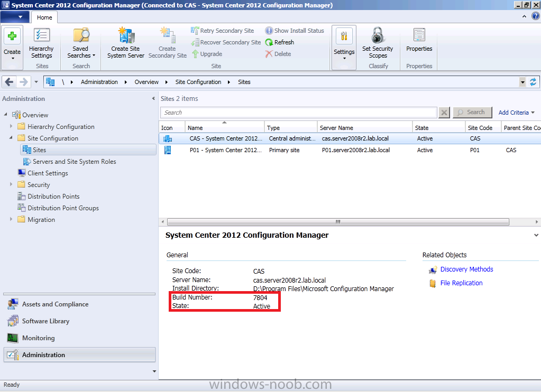Click the horizontal scrollbar in sites list
The width and height of the screenshot is (541, 392).
pyautogui.click(x=338, y=222)
